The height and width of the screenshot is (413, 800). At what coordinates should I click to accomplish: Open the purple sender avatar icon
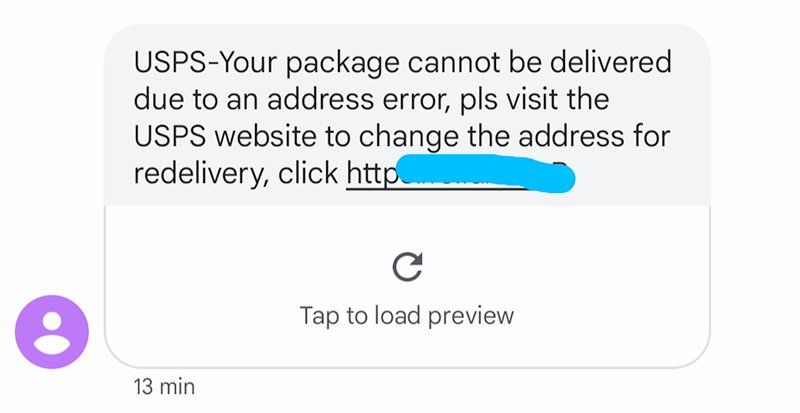pos(52,332)
